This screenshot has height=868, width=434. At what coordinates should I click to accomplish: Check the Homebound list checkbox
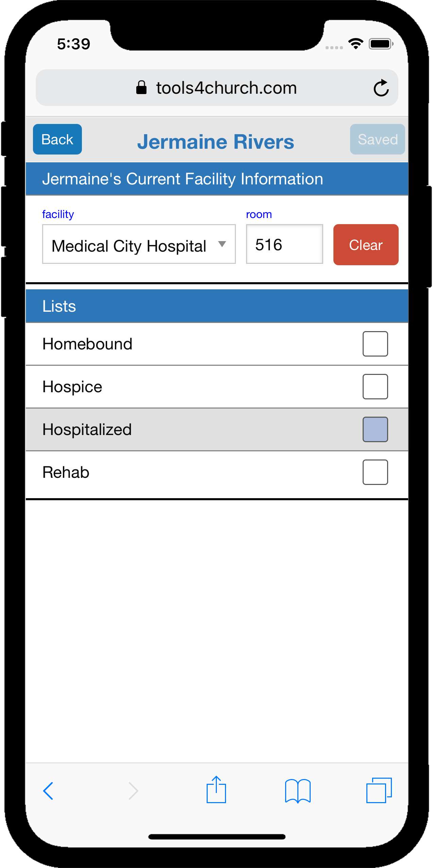click(x=375, y=344)
